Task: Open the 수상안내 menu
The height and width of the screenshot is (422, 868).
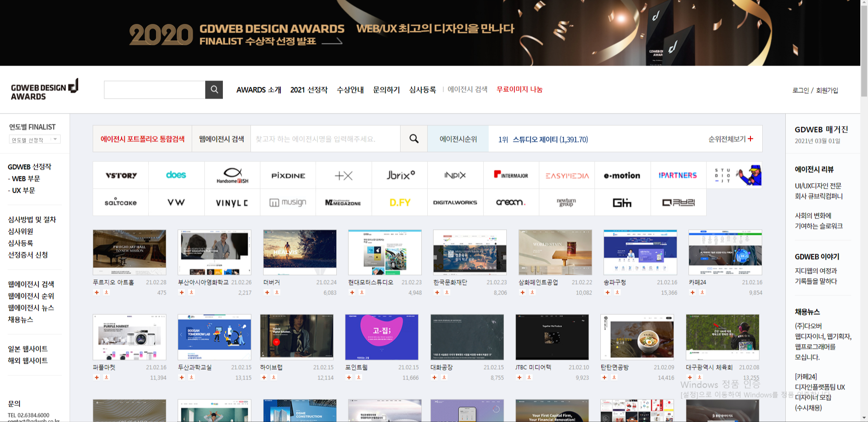Action: (350, 90)
